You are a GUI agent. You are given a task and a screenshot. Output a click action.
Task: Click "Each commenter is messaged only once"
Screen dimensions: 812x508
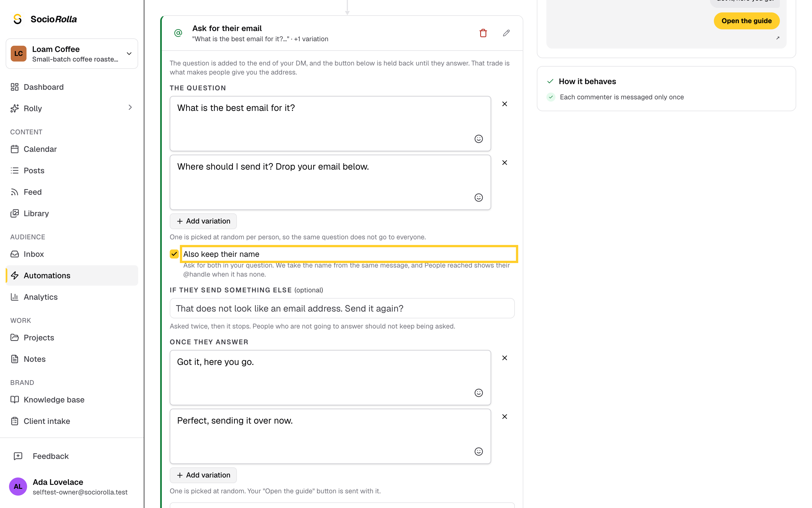point(621,97)
